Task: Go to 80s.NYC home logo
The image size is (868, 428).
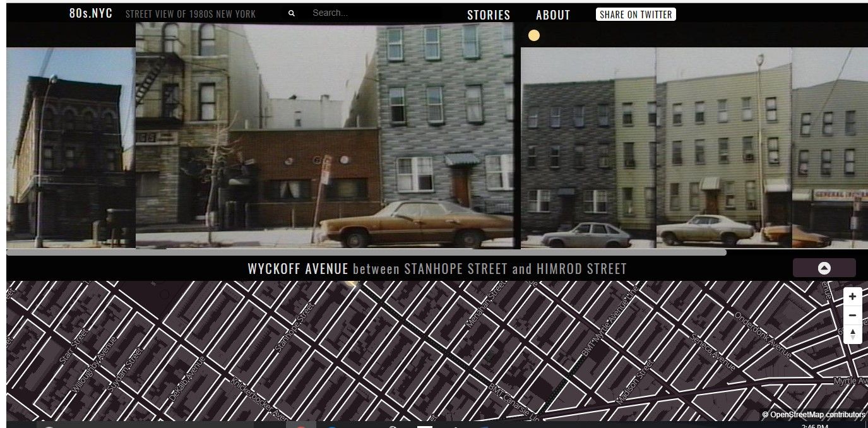Action: [91, 13]
